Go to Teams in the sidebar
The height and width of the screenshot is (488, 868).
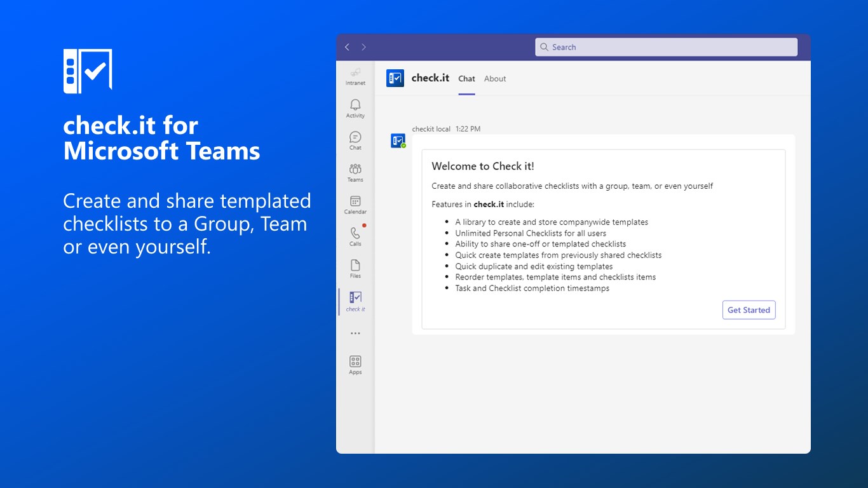click(x=355, y=173)
